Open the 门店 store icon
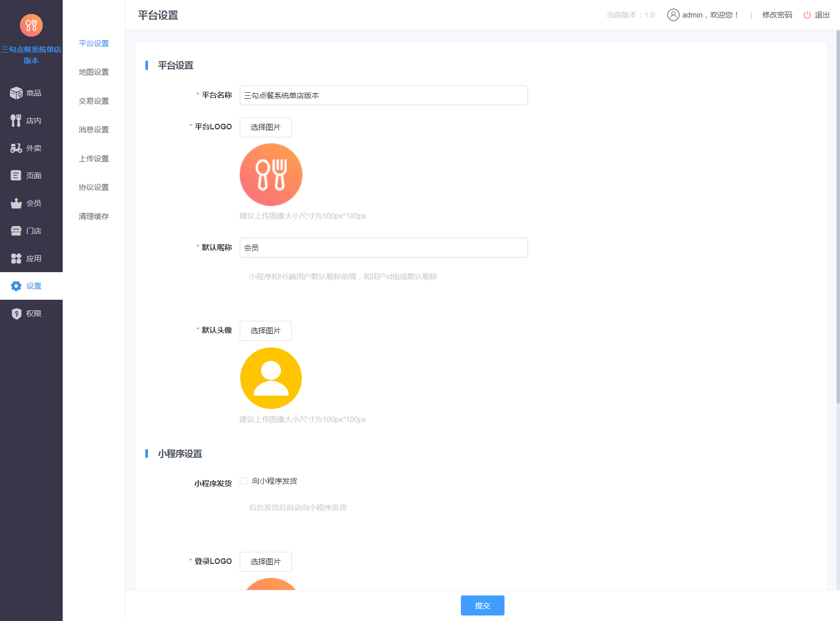 coord(16,231)
